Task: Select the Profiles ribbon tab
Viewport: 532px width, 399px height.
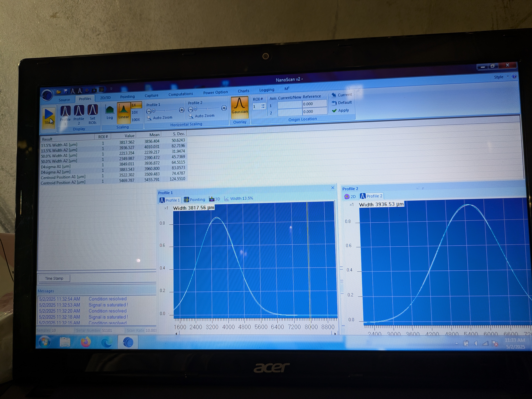Action: tap(85, 99)
